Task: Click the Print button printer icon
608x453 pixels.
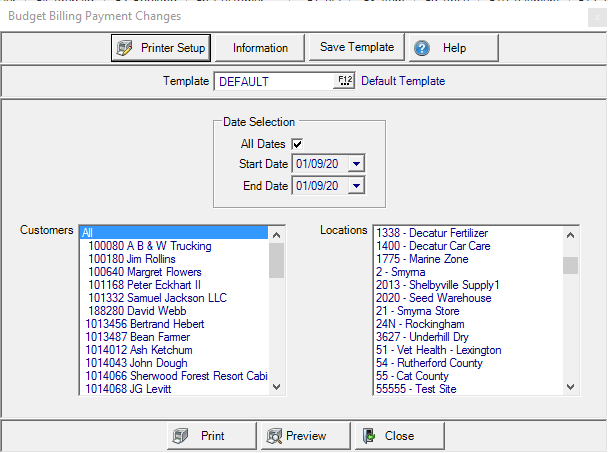Action: (x=181, y=436)
